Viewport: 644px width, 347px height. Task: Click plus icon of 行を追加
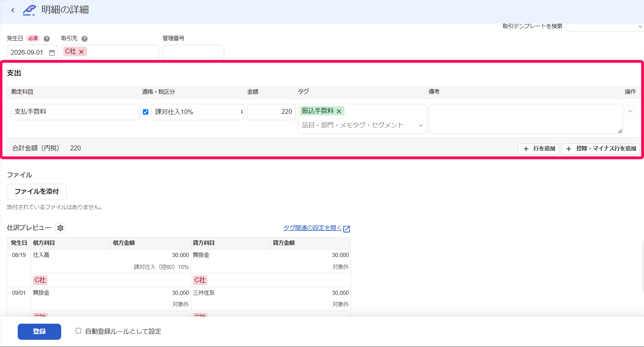526,149
